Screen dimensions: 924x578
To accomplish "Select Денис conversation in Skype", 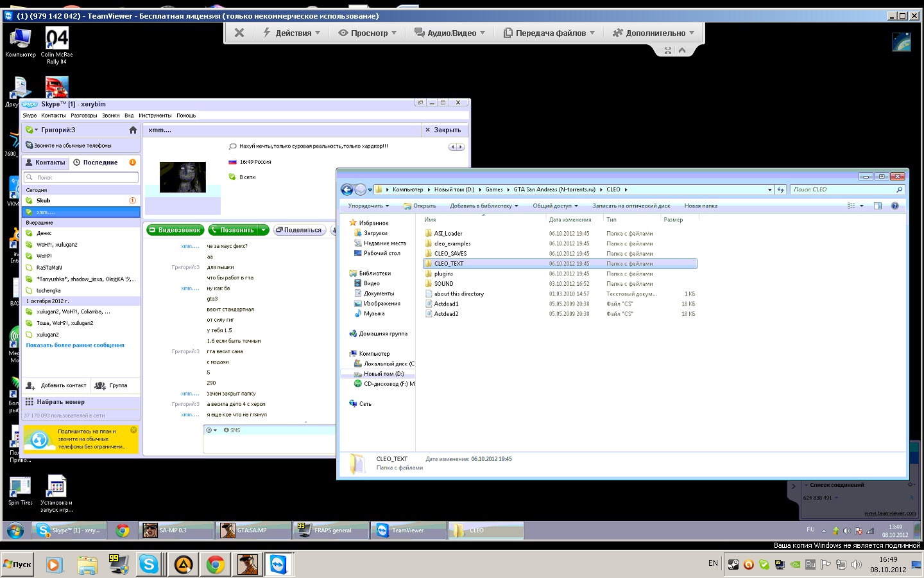I will [81, 233].
